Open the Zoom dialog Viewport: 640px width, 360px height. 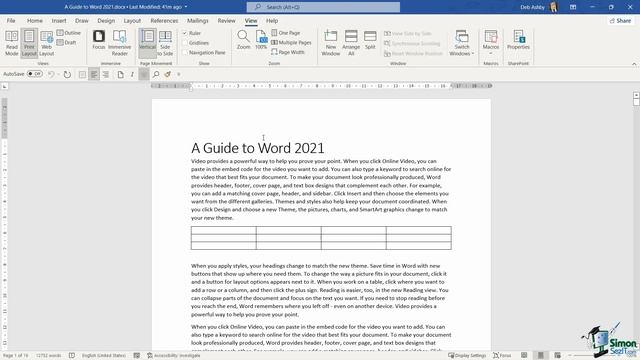[243, 40]
